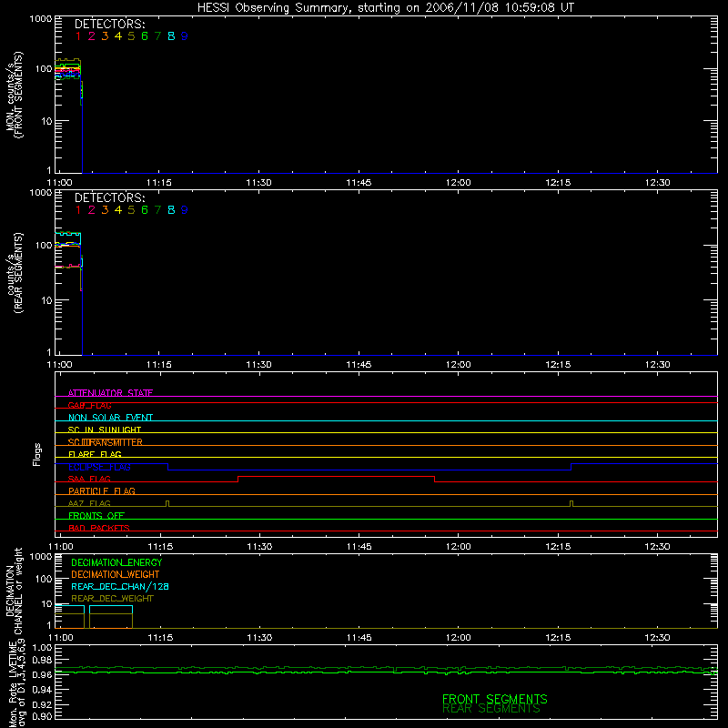This screenshot has width=728, height=728.
Task: Click the 0.98 livetime y-axis tick
Action: 42,660
